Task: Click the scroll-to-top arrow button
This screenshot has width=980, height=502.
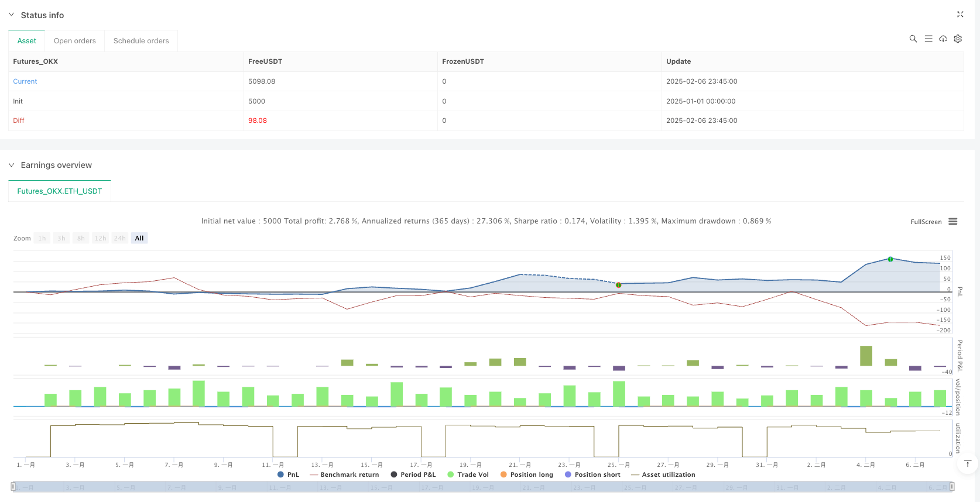Action: tap(967, 464)
